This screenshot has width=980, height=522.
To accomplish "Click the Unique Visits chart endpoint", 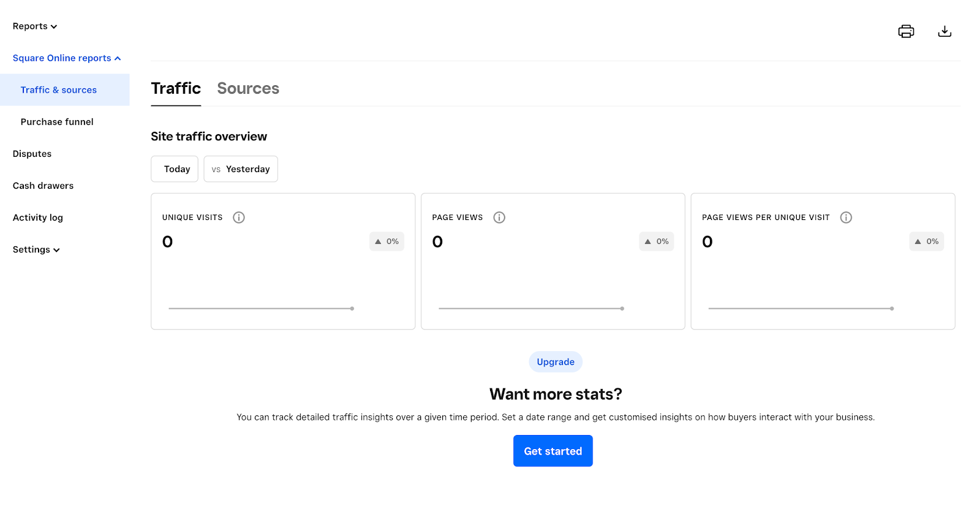I will [352, 309].
